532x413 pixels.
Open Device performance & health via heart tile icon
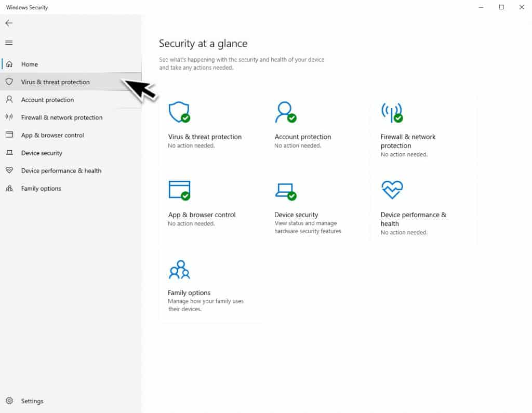(x=392, y=190)
